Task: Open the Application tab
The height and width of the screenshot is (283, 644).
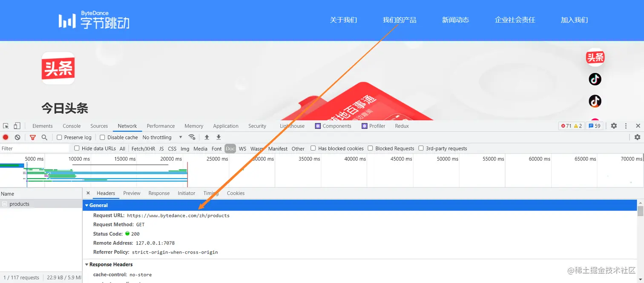Action: [x=226, y=126]
